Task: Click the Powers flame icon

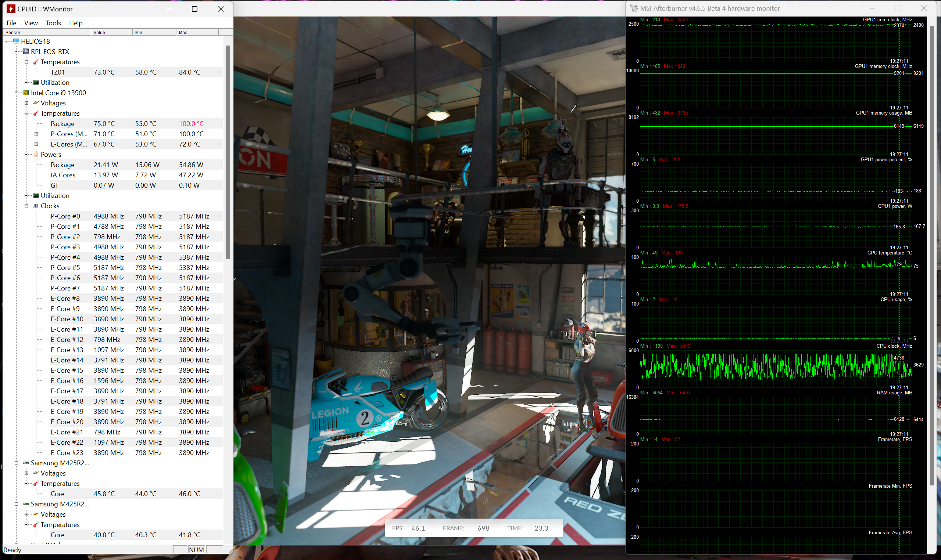Action: tap(36, 154)
